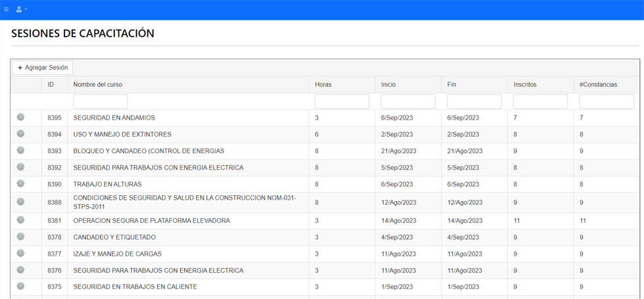The height and width of the screenshot is (299, 644).
Task: Focus the #Constancias filter field
Action: pos(606,102)
